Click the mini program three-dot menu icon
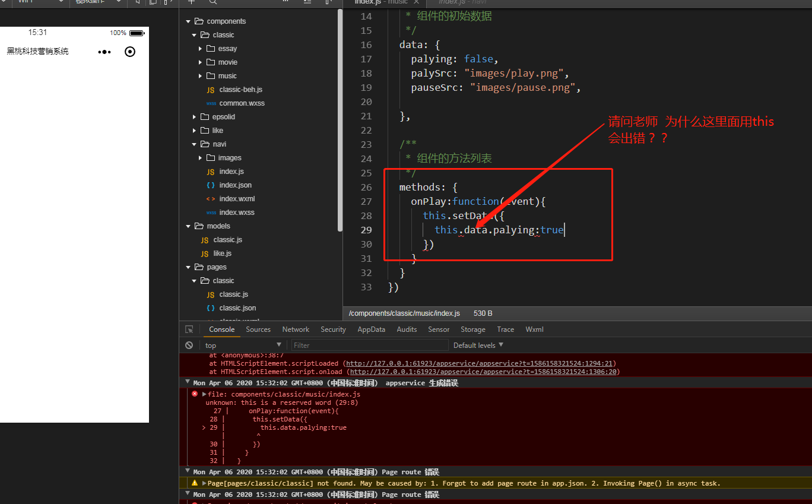Screen dimensions: 812x504 click(104, 52)
